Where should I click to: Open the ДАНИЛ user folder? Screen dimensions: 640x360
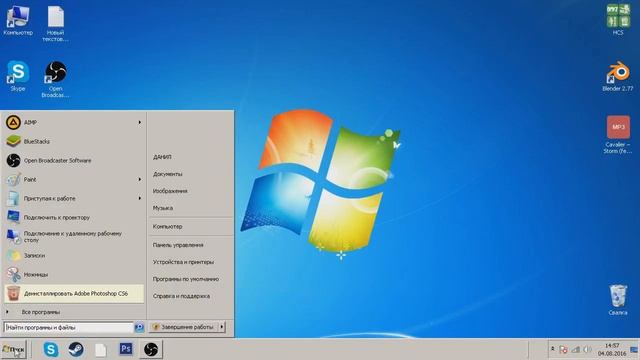coord(162,157)
